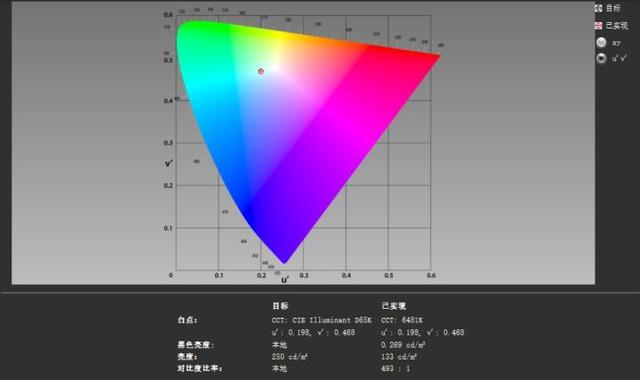The width and height of the screenshot is (640, 380).
Task: Click the CCT: 6481K achieved value
Action: click(x=402, y=320)
